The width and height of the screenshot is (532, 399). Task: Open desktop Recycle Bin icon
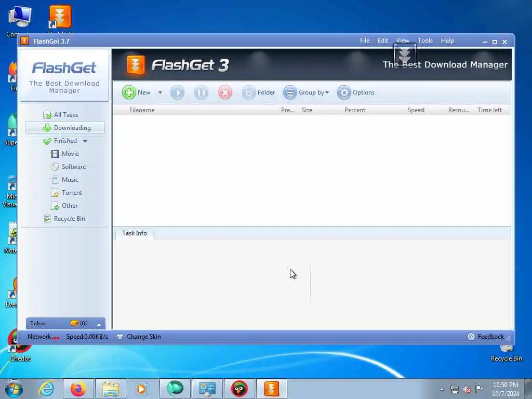pos(506,352)
